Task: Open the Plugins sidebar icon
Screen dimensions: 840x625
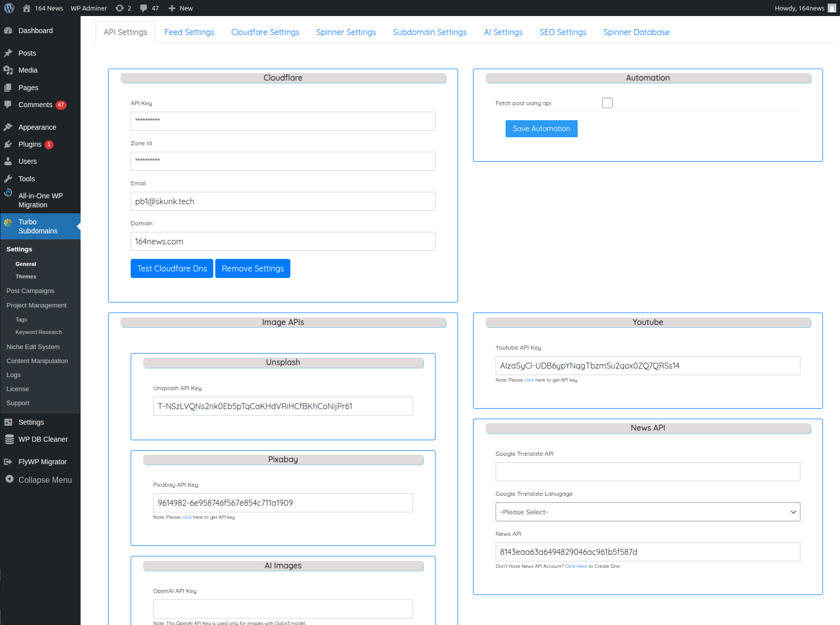Action: (9, 144)
